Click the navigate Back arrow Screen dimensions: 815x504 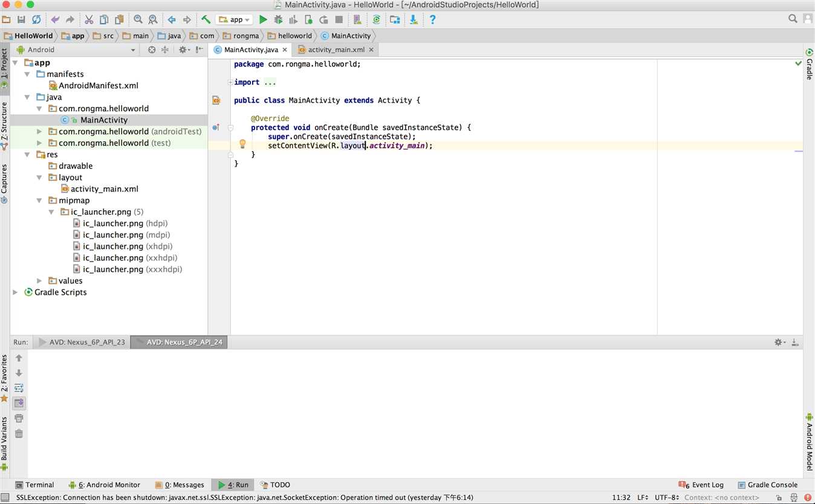click(x=172, y=19)
